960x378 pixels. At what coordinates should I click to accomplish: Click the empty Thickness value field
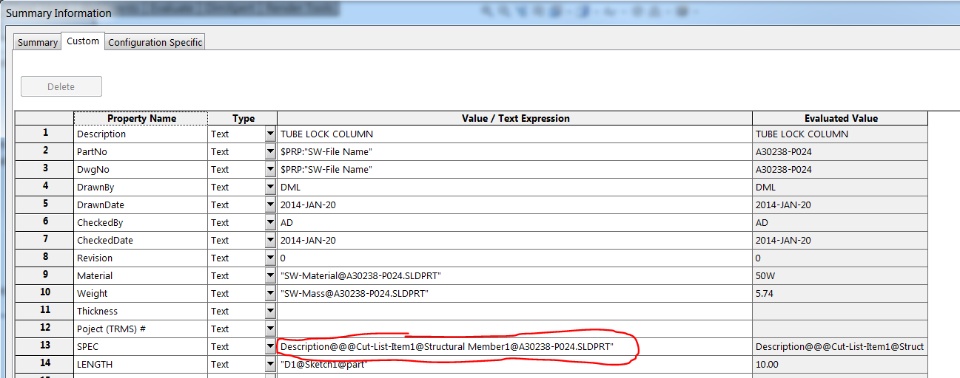[515, 311]
